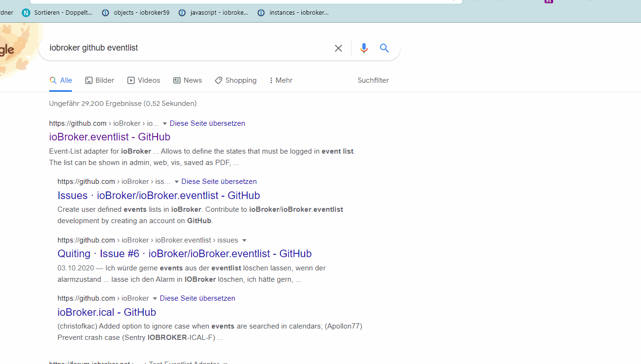Switch to the News tab
Image resolution: width=641 pixels, height=364 pixels.
point(188,80)
